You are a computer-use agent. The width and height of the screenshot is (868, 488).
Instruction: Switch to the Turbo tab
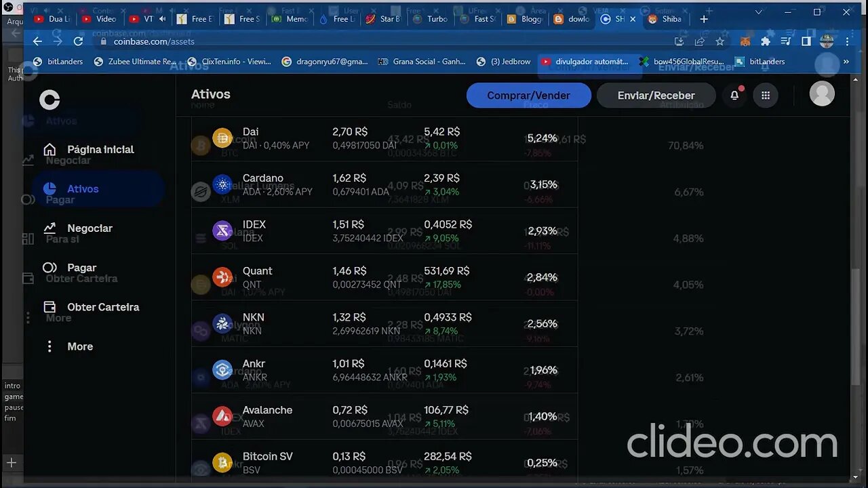tap(430, 19)
